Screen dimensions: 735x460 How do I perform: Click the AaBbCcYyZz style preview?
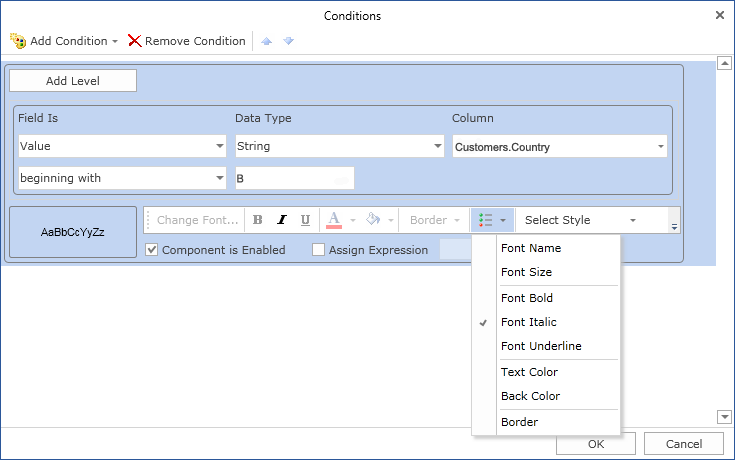click(73, 232)
